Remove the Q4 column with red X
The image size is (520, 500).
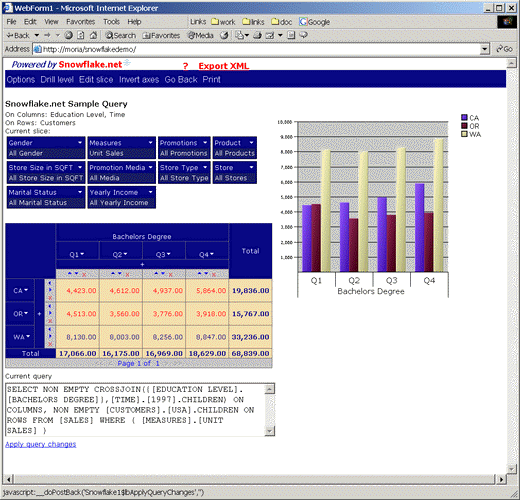(214, 274)
